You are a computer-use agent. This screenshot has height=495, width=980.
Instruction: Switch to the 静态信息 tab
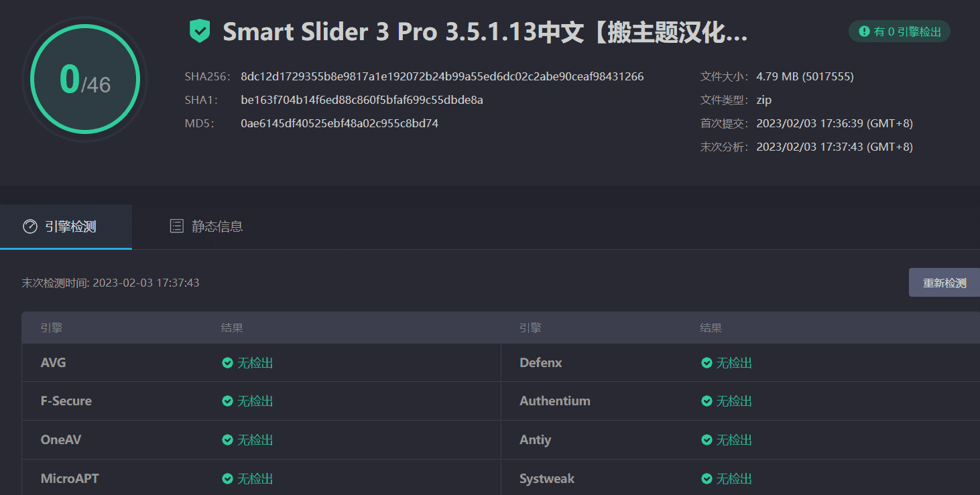click(206, 226)
